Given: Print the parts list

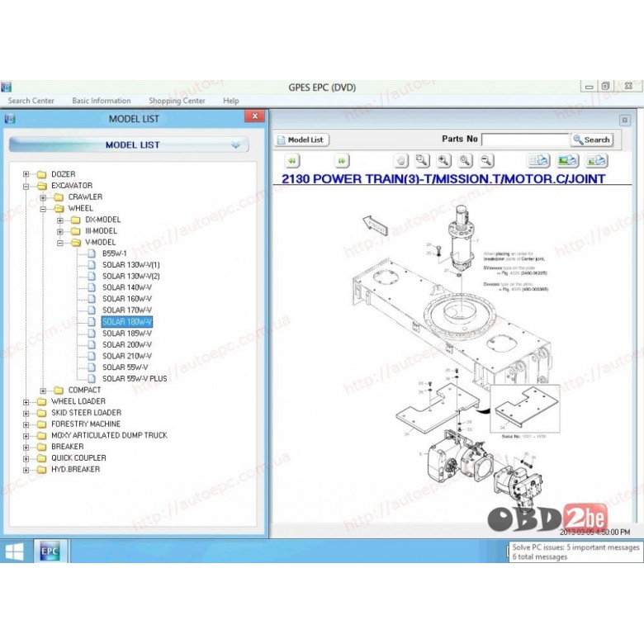Looking at the screenshot, I should pyautogui.click(x=538, y=161).
